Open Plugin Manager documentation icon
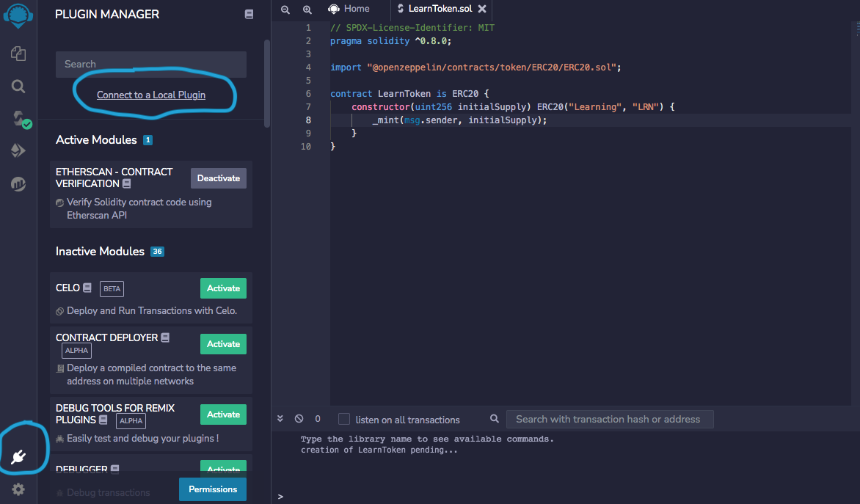Image resolution: width=860 pixels, height=504 pixels. (249, 15)
